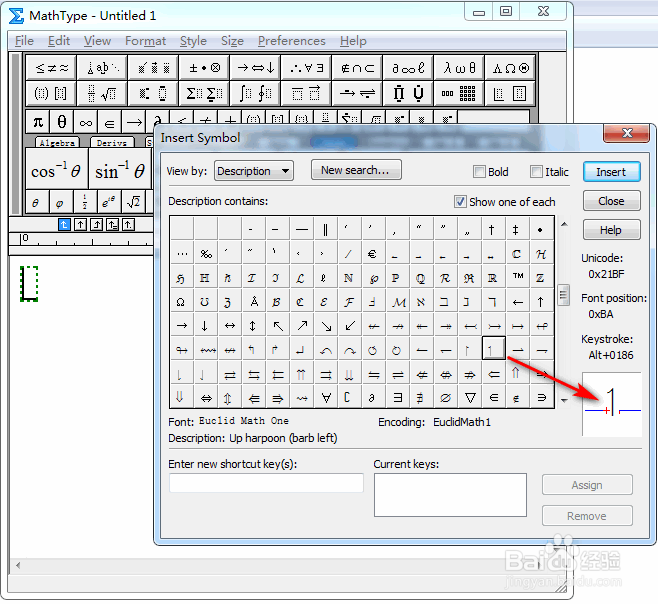This screenshot has width=658, height=604.
Task: Open spaces and ellipses palette
Action: [102, 68]
